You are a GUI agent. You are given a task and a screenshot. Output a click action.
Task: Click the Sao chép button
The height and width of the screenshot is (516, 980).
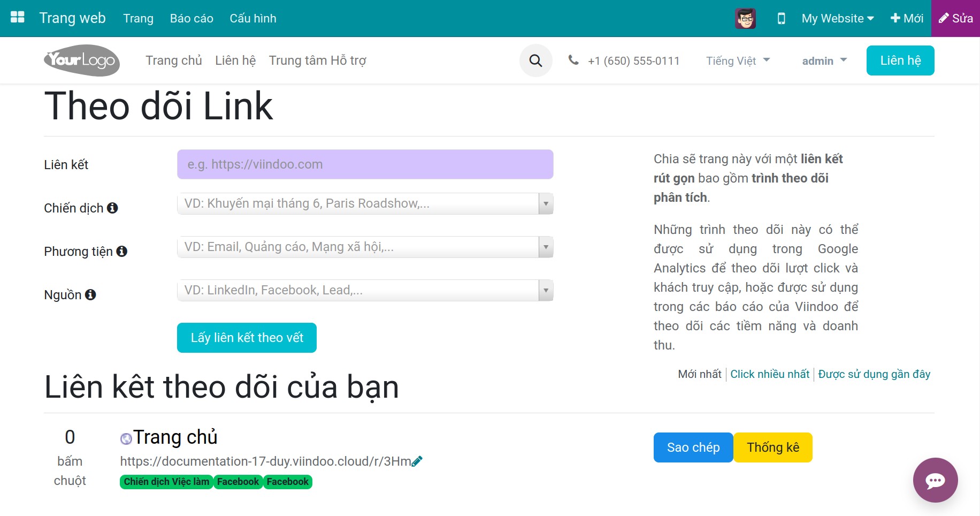pyautogui.click(x=693, y=447)
